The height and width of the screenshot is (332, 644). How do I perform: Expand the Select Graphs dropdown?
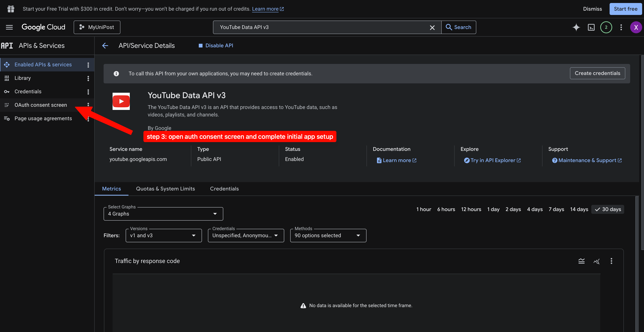[x=163, y=214]
